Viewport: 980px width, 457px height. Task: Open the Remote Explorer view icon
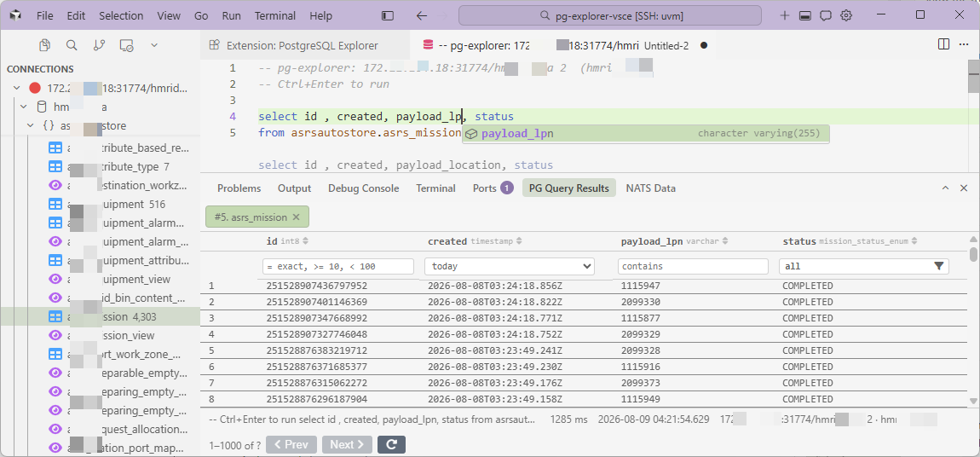tap(126, 45)
